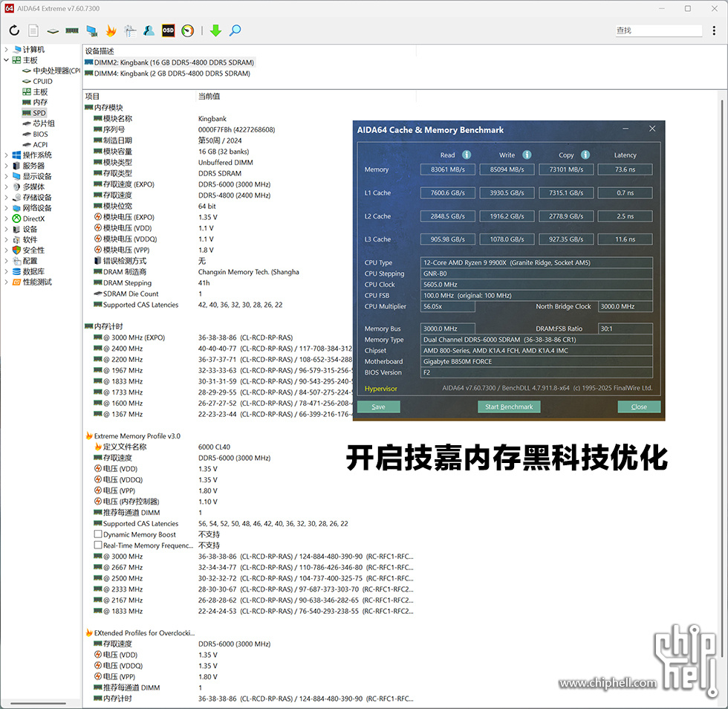Click the Extreme Memory Profile v3.0 heading
This screenshot has height=709, width=728.
137,436
